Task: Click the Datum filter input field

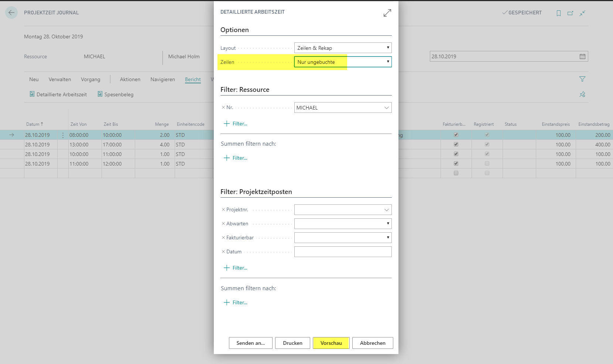Action: pos(343,252)
